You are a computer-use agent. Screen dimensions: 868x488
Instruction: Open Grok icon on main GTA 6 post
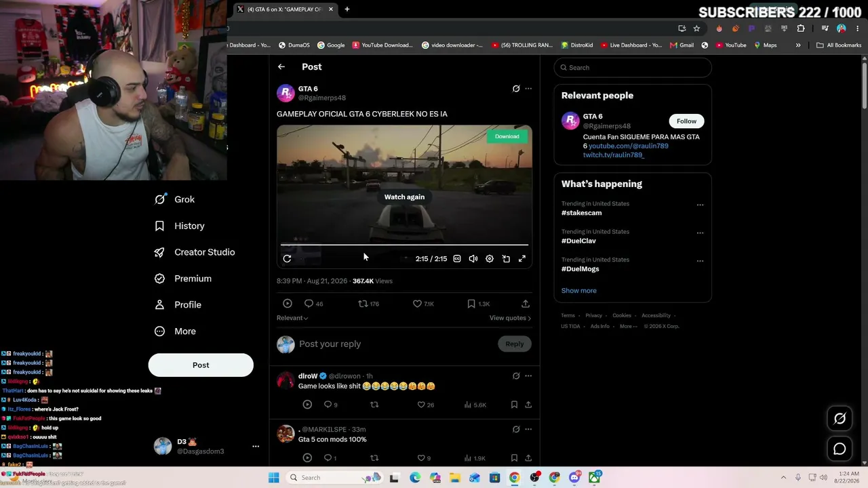(516, 89)
